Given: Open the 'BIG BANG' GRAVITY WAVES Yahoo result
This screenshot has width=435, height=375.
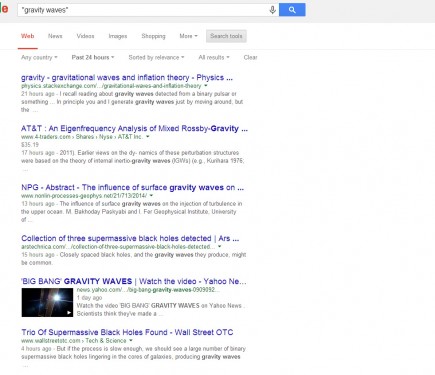Looking at the screenshot, I should (134, 281).
